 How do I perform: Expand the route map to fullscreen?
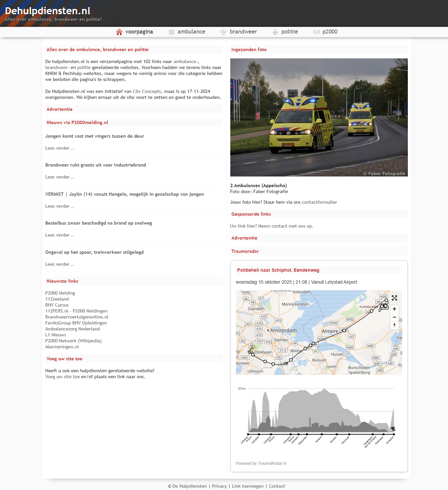coord(394,298)
